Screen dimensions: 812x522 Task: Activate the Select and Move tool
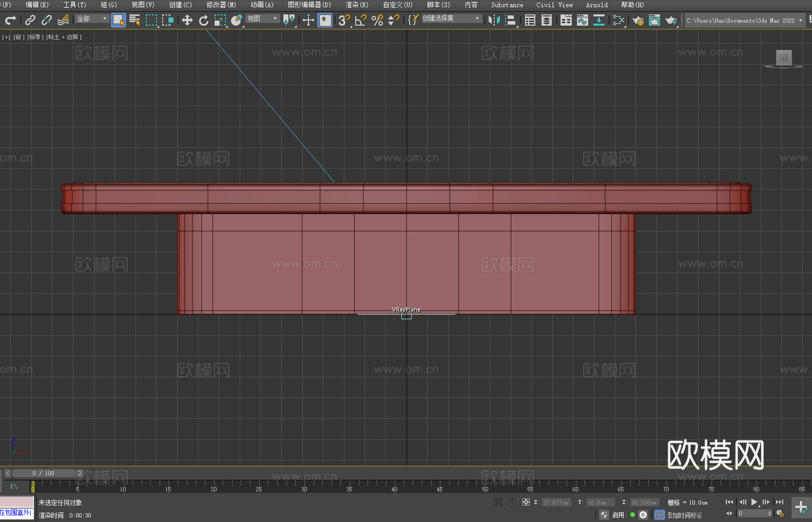coord(187,20)
